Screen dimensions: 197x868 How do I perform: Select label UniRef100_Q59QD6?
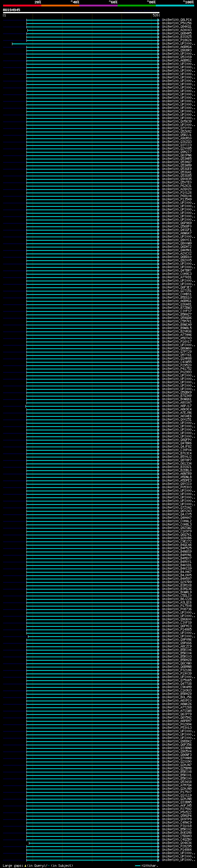pos(177,318)
